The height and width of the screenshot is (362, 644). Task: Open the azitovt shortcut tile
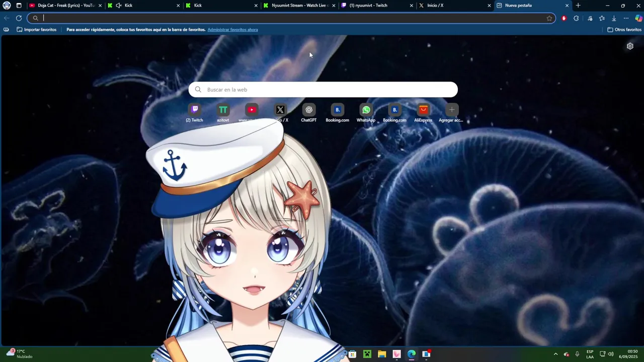click(x=223, y=113)
